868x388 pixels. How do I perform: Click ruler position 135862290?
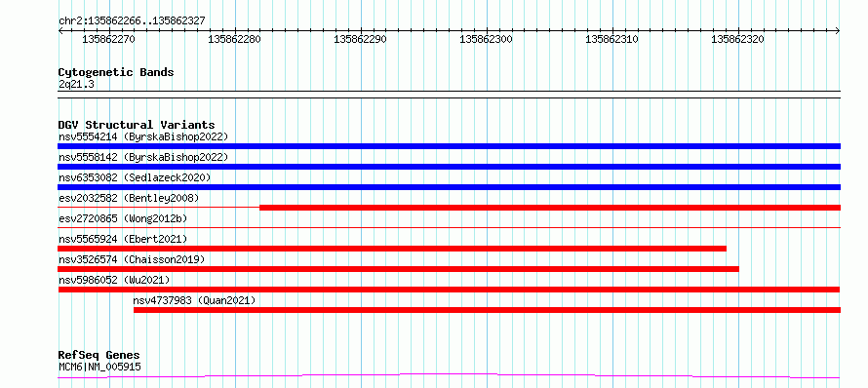click(361, 40)
